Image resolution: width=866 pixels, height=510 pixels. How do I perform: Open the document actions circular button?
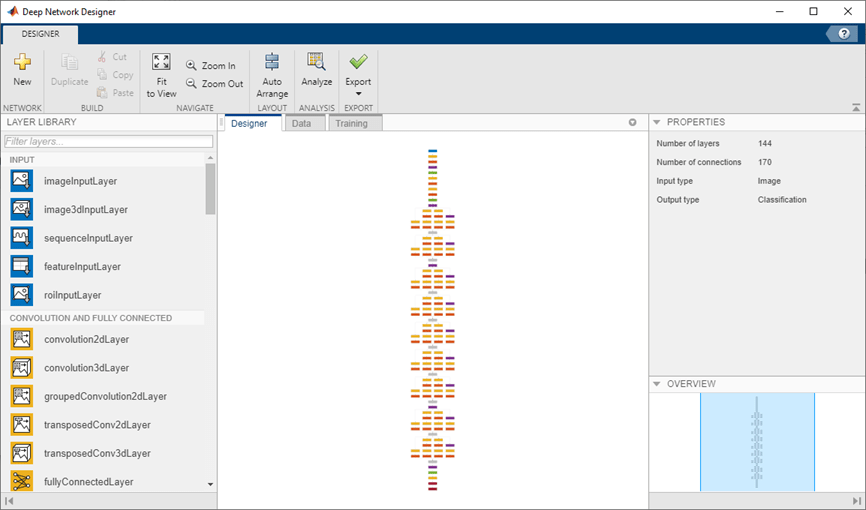632,123
